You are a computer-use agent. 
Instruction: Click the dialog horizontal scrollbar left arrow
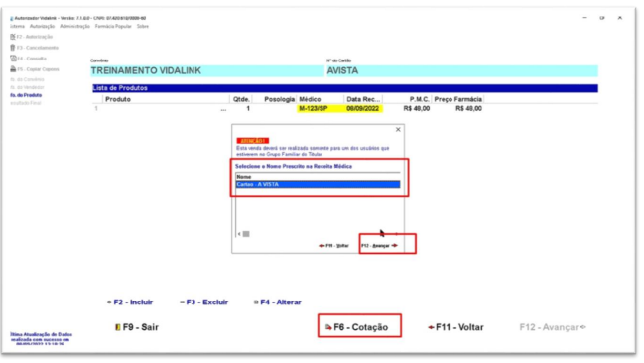(x=239, y=234)
